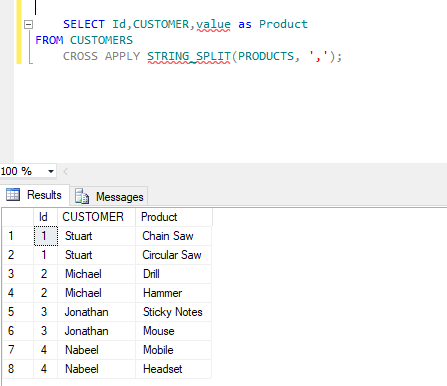Image resolution: width=447 pixels, height=386 pixels.
Task: Open the 100 % zoom dropdown
Action: tap(51, 171)
